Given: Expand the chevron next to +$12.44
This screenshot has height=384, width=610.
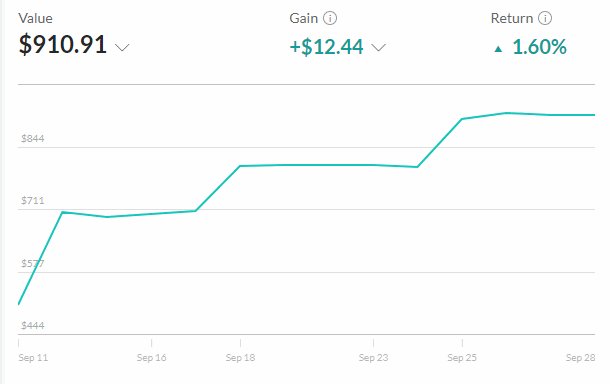Looking at the screenshot, I should pos(379,47).
